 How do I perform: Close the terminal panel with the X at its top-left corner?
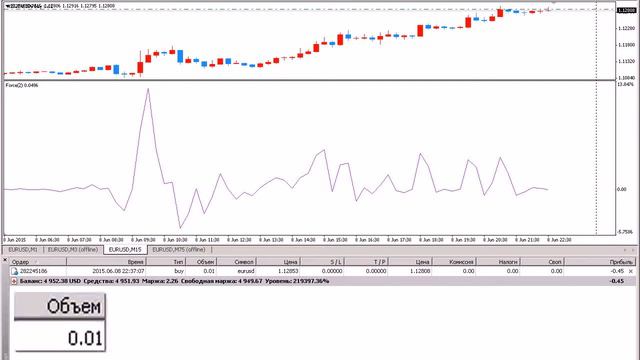click(5, 260)
